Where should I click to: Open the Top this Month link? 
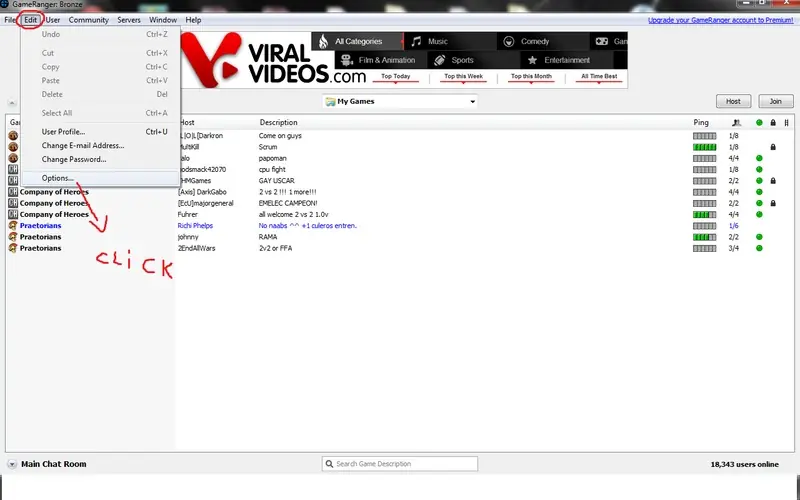531,76
